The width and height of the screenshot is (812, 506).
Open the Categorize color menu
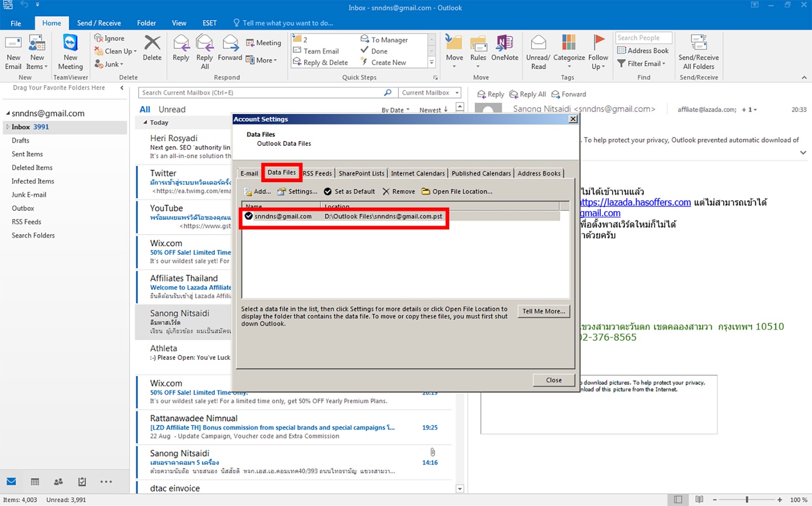click(x=569, y=52)
